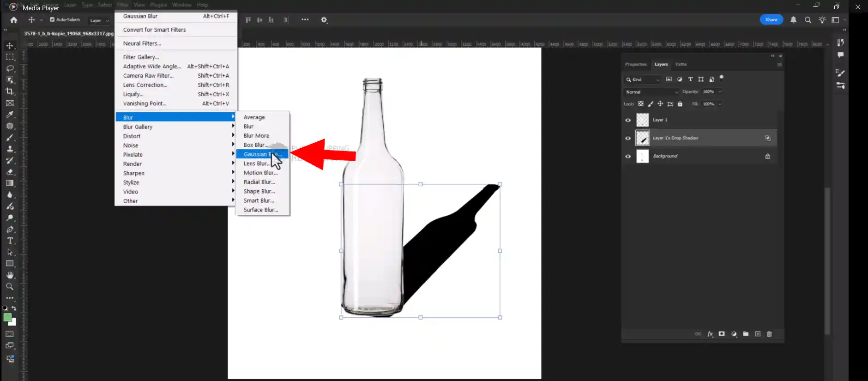868x381 pixels.
Task: Open the Opacity dropdown arrow
Action: tap(720, 92)
